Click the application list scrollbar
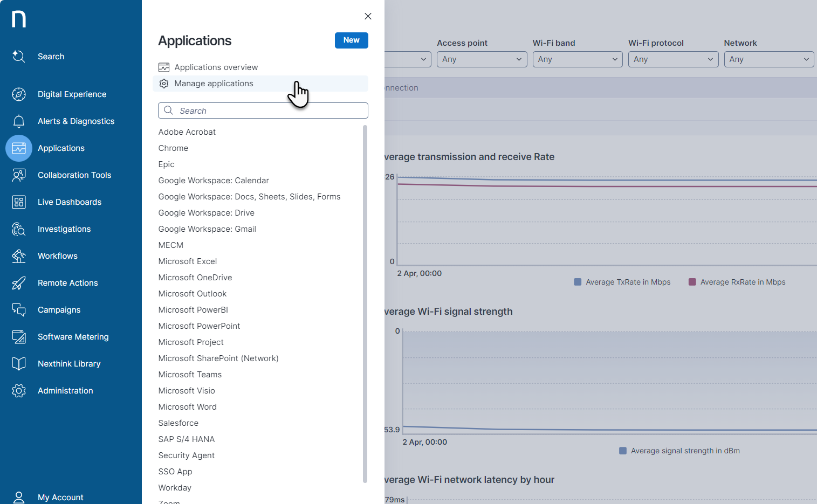Image resolution: width=817 pixels, height=504 pixels. (x=365, y=303)
